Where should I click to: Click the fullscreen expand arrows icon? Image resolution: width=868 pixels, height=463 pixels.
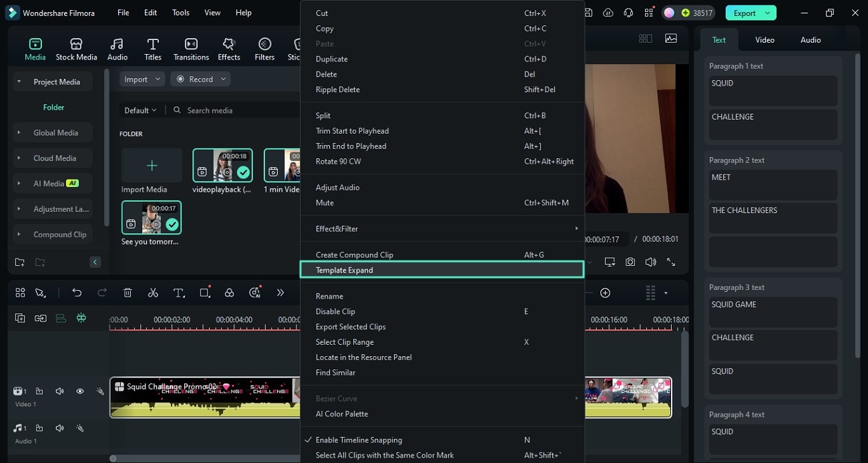coord(671,263)
